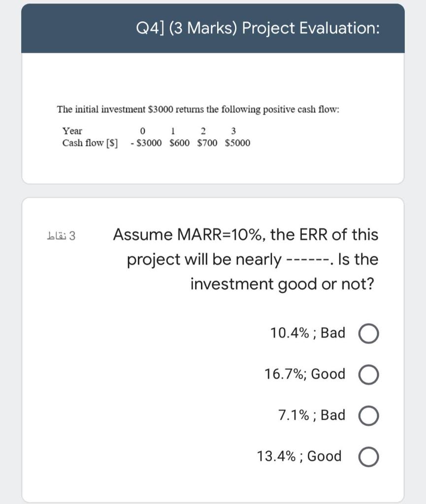The height and width of the screenshot is (504, 426).
Task: Select the '10.4% ; Bad' radio circle
Action: [372, 334]
